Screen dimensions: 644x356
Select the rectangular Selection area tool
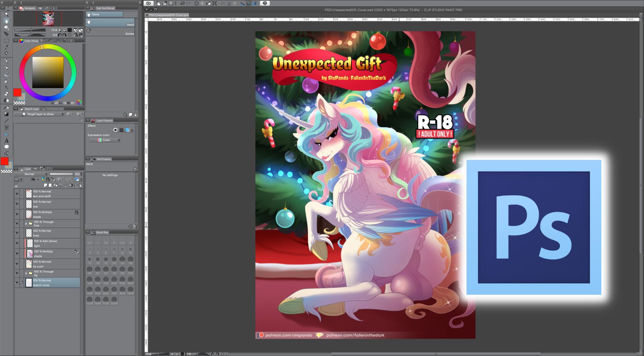(6, 41)
